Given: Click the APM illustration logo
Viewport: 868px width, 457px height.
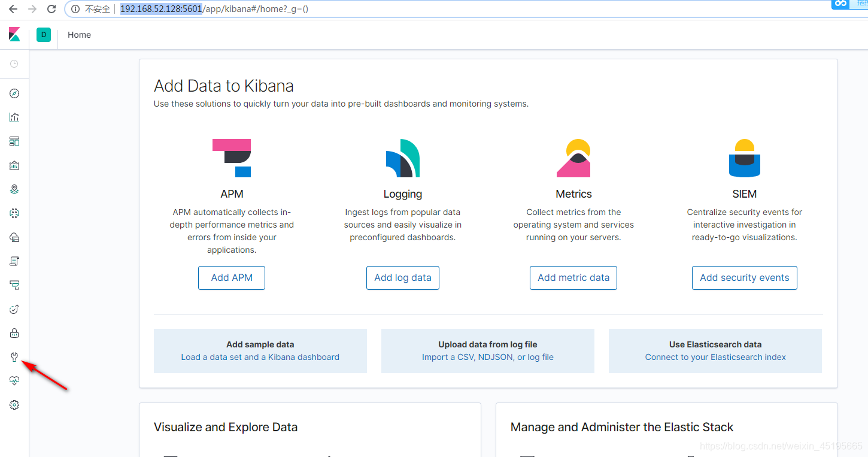Looking at the screenshot, I should (232, 158).
